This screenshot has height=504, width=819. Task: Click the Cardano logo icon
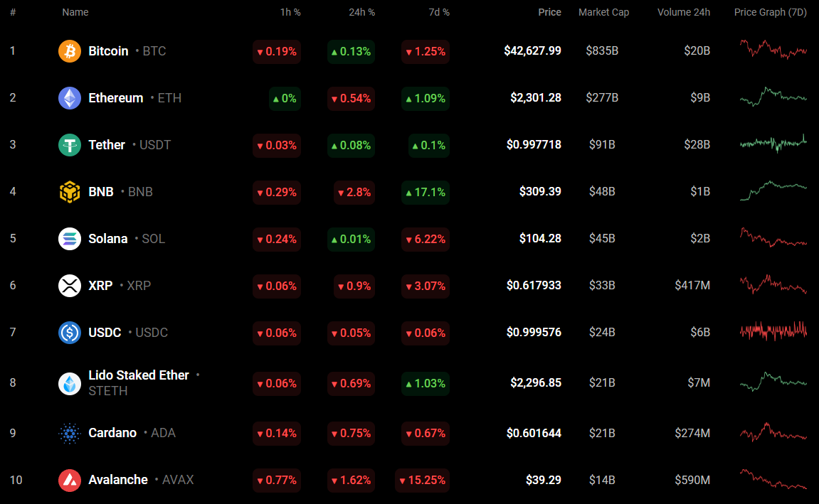tap(70, 433)
